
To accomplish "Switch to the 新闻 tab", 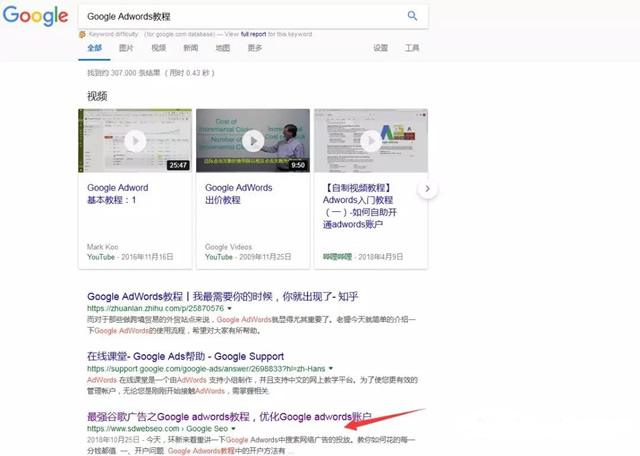I will pyautogui.click(x=190, y=48).
